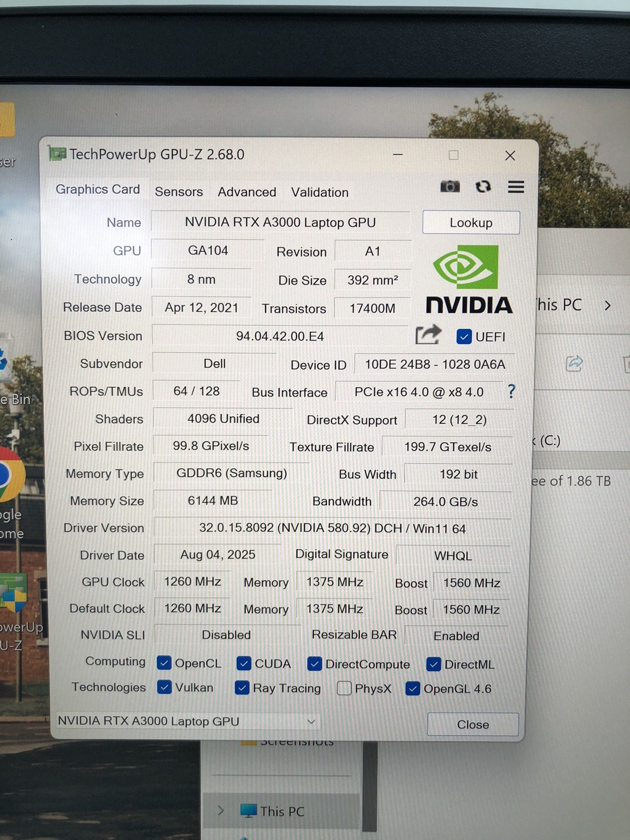The width and height of the screenshot is (630, 840).
Task: Click the Shaders value 4096 Unified
Action: (223, 418)
